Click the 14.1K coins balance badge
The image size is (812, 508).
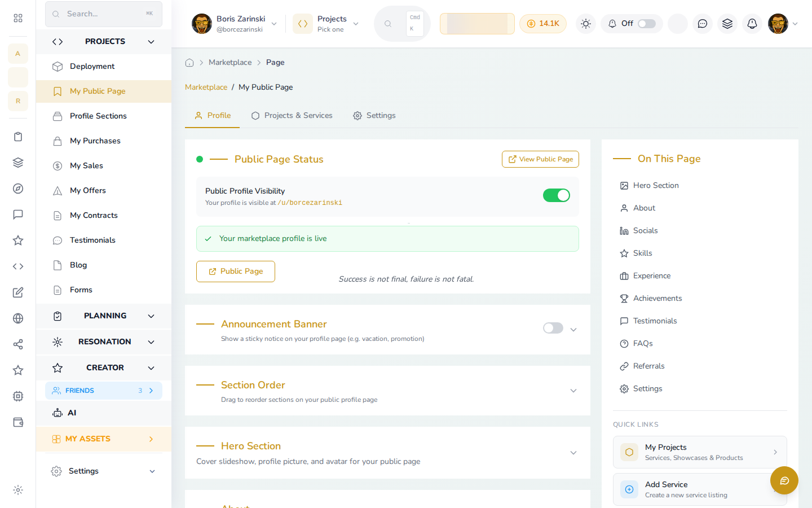(543, 24)
